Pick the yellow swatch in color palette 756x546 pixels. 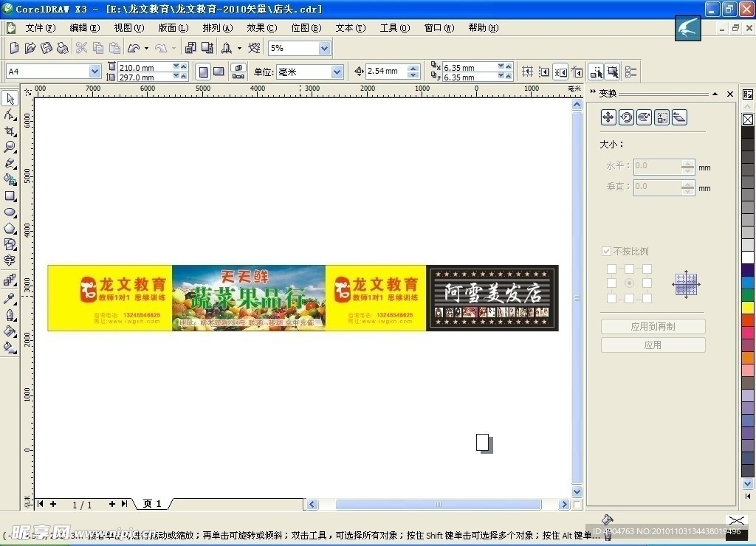click(748, 307)
